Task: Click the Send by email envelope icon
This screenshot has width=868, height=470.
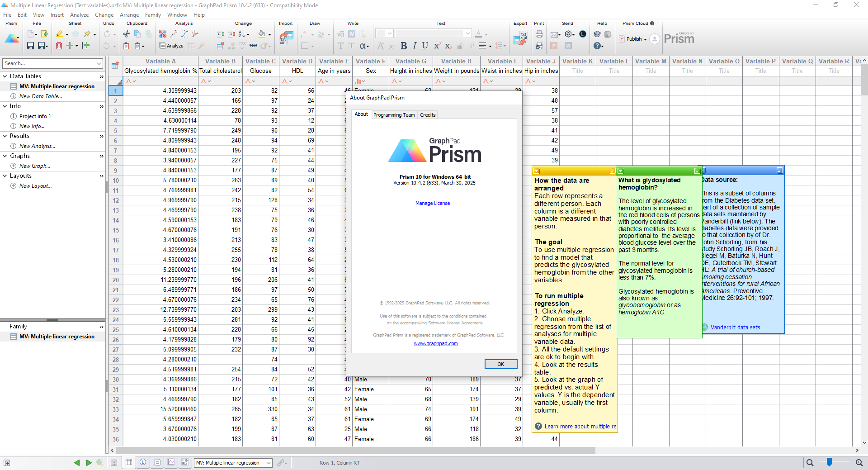Action: pos(554,34)
